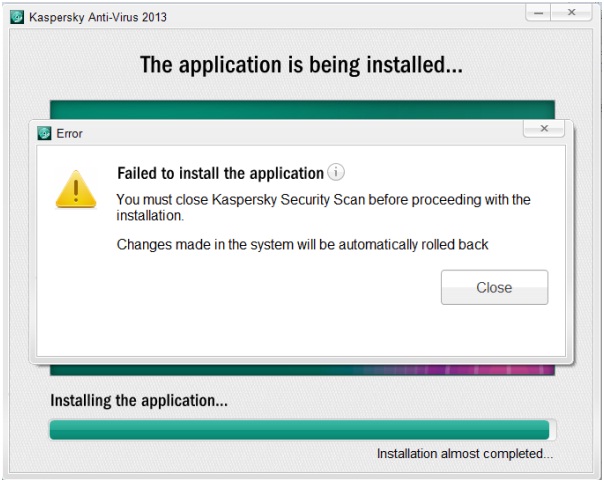The image size is (604, 482).
Task: Click the green installation progress bar
Action: click(x=300, y=430)
